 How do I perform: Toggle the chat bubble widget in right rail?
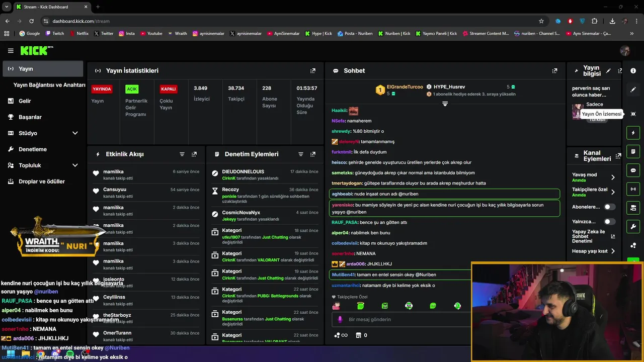click(x=633, y=170)
